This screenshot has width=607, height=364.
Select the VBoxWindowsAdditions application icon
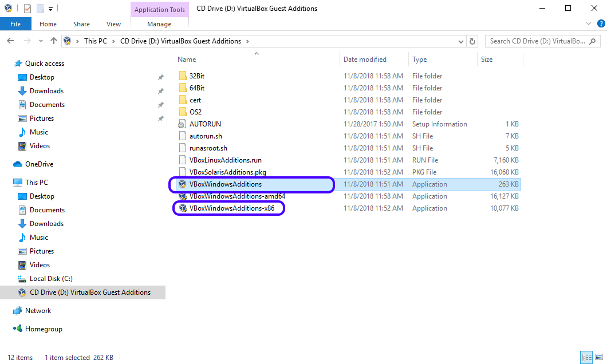183,184
